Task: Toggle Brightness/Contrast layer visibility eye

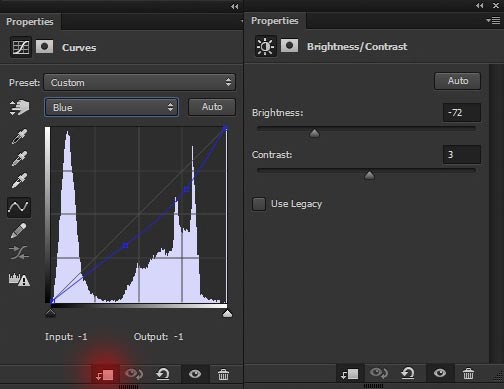Action: [440, 373]
